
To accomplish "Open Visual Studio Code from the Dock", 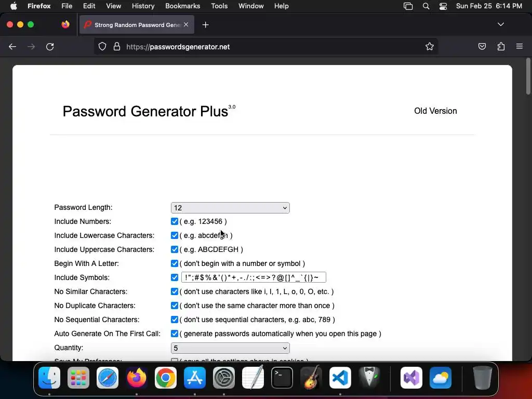I will coord(340,378).
